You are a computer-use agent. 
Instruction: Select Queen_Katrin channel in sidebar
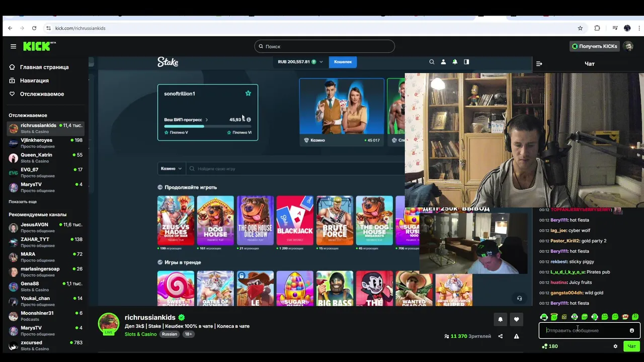coord(45,158)
